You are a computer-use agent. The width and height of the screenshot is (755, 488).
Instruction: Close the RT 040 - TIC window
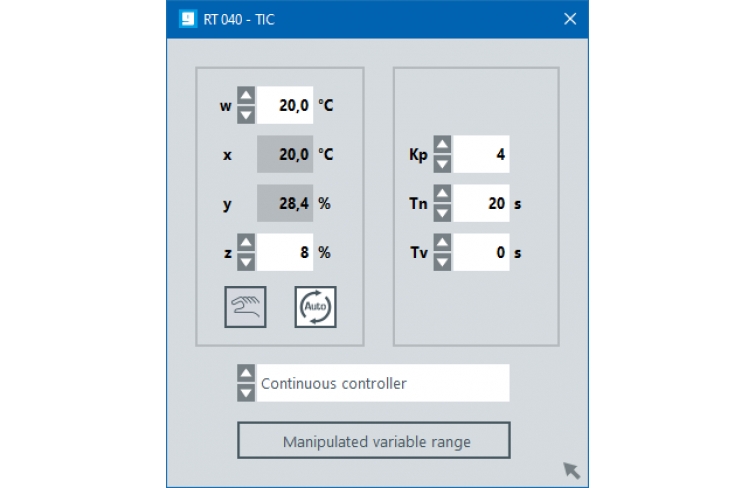[570, 19]
